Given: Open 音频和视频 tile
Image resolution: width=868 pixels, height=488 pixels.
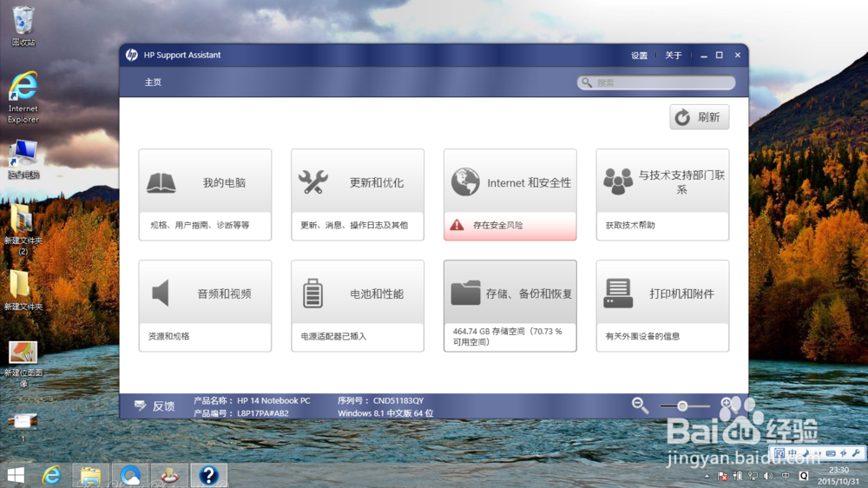Looking at the screenshot, I should [x=205, y=306].
